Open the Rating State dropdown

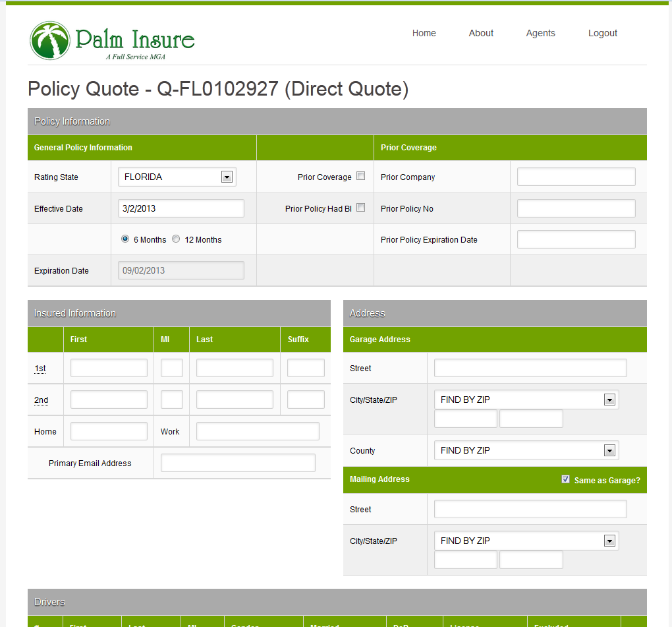pyautogui.click(x=177, y=177)
